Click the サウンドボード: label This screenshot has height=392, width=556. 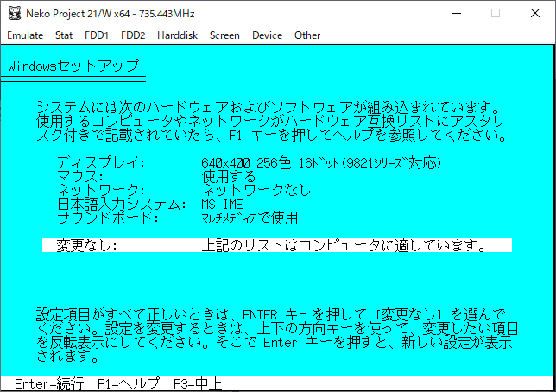pyautogui.click(x=108, y=218)
